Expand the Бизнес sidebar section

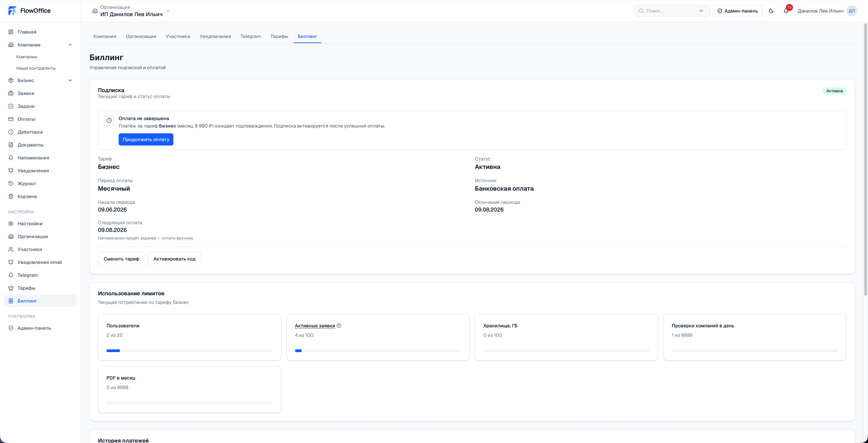coord(70,81)
